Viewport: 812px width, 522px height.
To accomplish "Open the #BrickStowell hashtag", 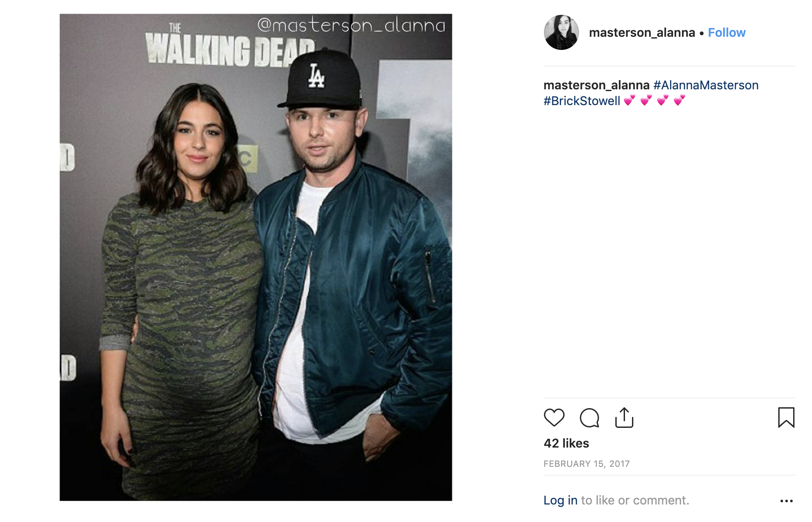I will coord(582,101).
